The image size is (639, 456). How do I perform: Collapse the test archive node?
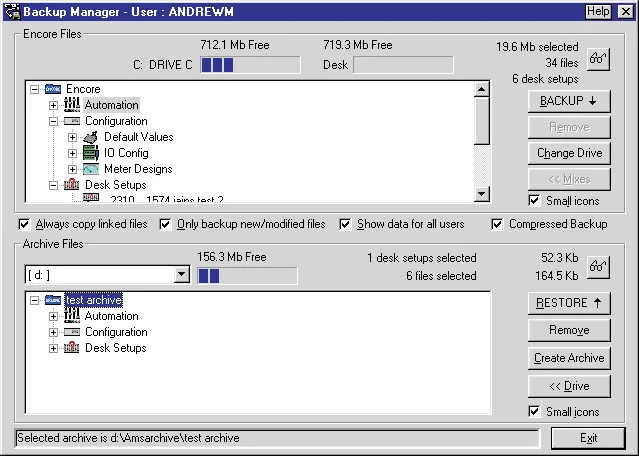click(x=35, y=300)
